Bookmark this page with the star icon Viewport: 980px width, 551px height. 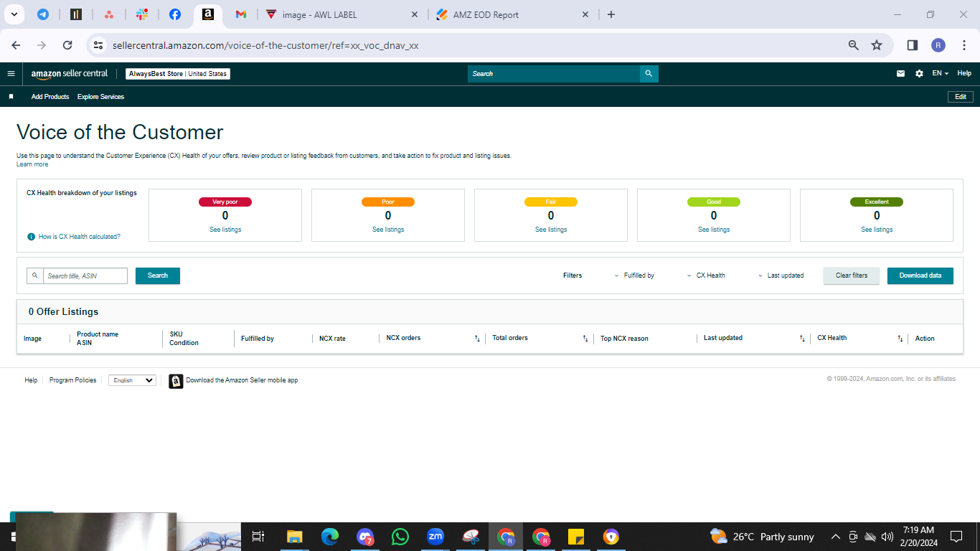point(877,45)
